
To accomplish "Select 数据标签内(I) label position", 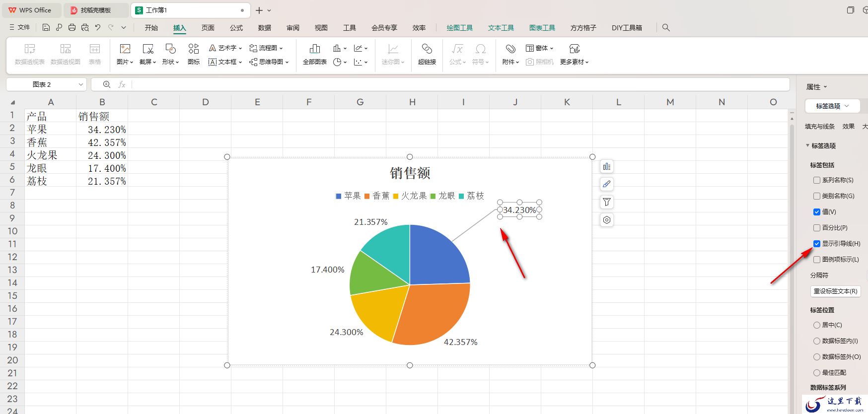I will click(x=817, y=341).
